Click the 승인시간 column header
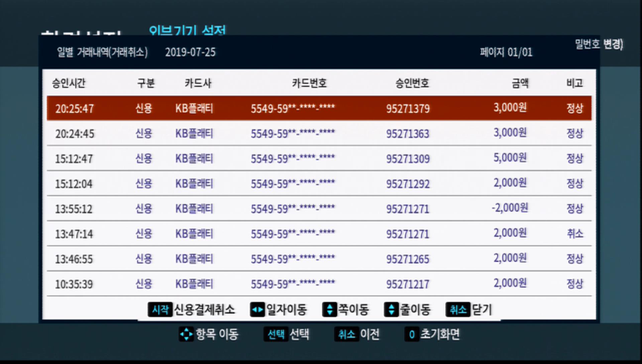Screen dimensions: 642x364 [69, 83]
